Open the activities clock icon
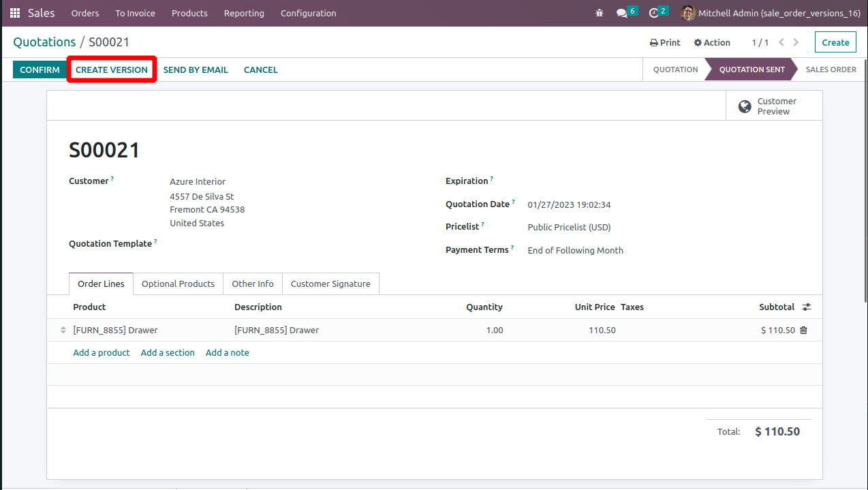868x490 pixels. pos(653,13)
